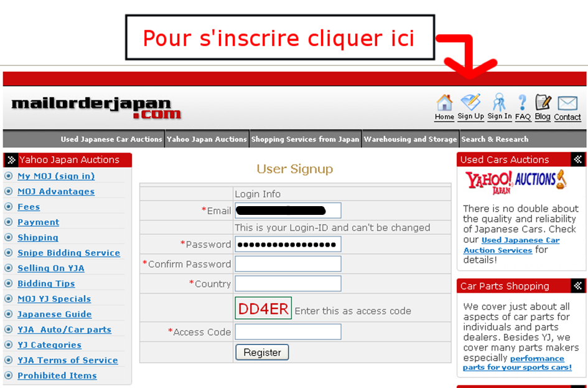
Task: Click bullet icon beside My MOJ (sign in)
Action: 9,176
